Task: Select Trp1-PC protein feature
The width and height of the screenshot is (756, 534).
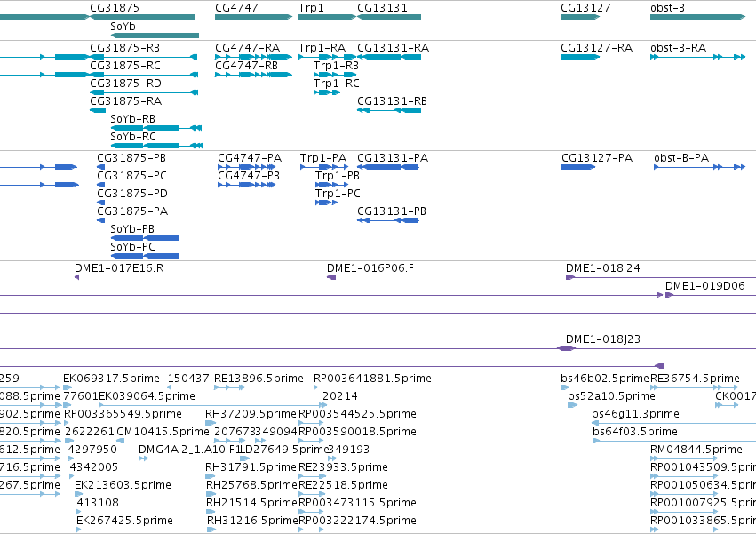Action: 326,203
